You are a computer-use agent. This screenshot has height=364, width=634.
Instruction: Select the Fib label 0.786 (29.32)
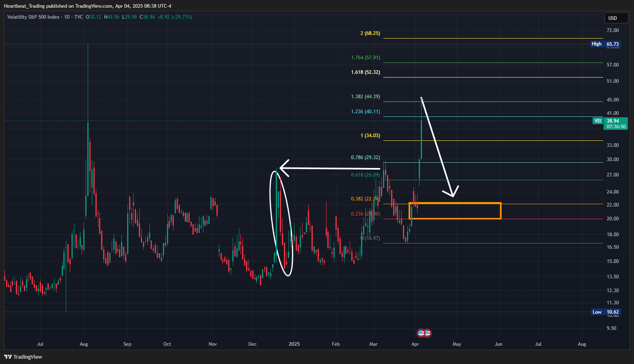point(366,157)
